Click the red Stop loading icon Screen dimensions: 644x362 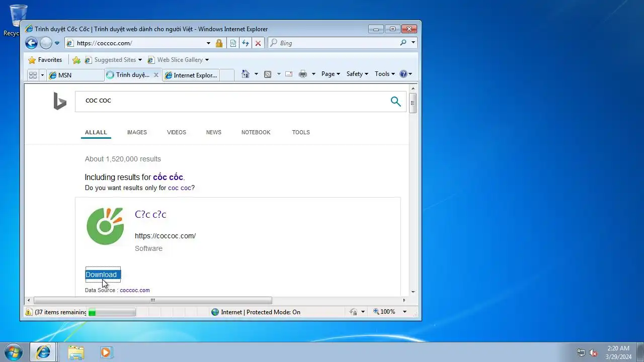coord(258,43)
